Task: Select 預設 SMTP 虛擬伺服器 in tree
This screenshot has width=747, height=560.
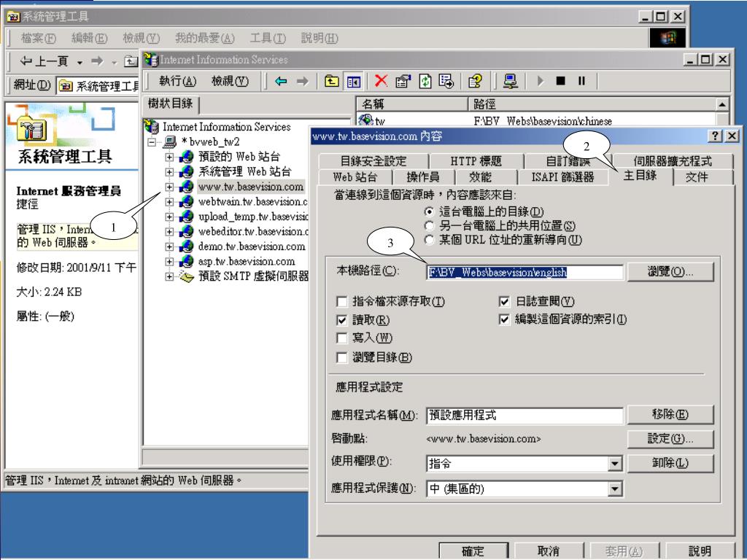Action: 253,276
